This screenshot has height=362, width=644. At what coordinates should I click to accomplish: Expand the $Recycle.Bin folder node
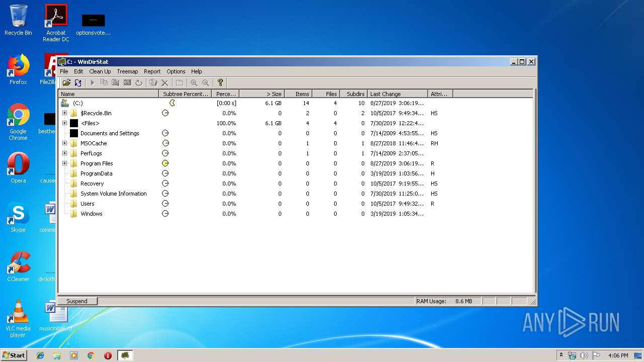(x=64, y=113)
